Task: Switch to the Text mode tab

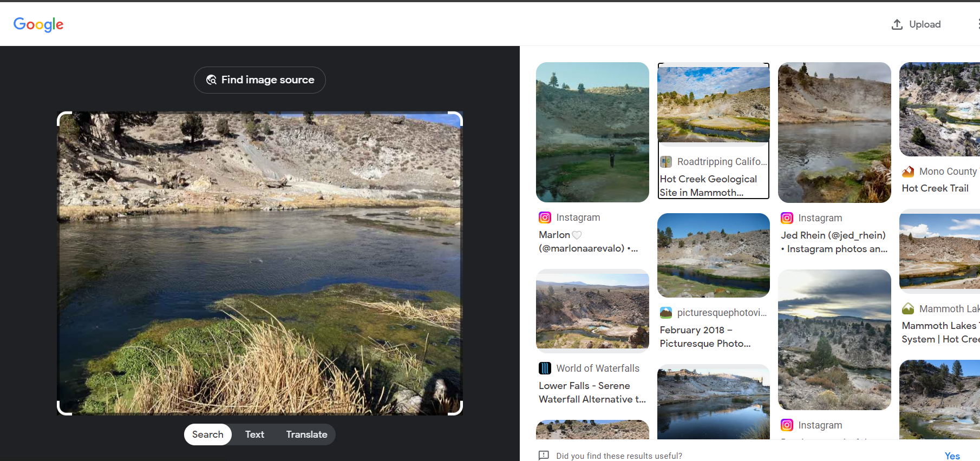Action: (254, 434)
